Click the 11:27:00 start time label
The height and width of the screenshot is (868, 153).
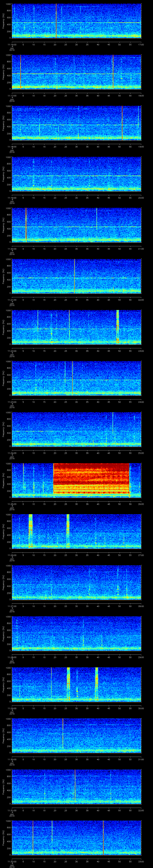(x=12, y=606)
